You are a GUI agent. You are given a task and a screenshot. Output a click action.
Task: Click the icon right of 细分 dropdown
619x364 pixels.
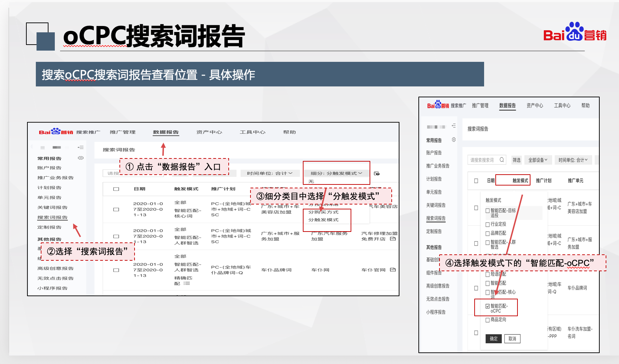click(377, 174)
